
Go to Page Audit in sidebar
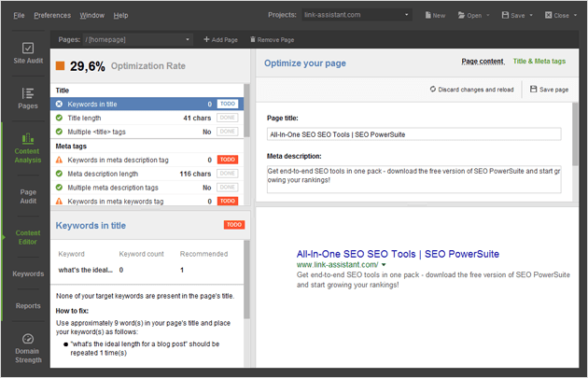point(28,197)
